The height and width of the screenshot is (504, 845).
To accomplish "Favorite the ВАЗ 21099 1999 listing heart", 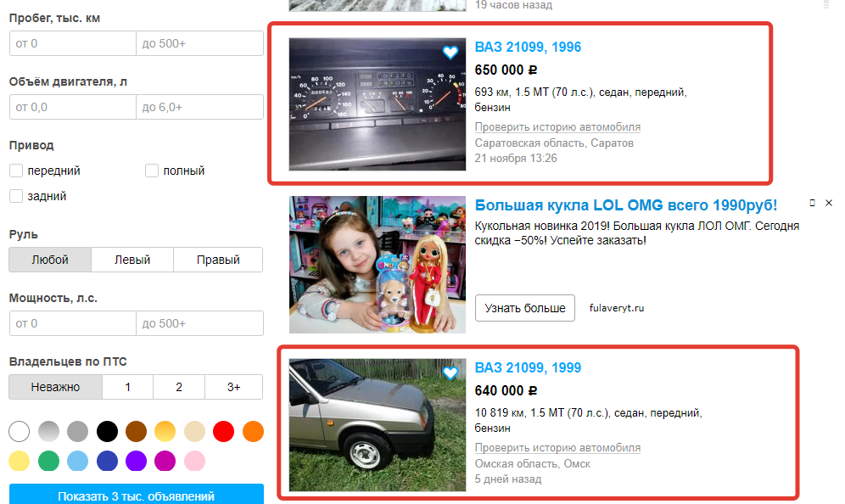I will click(450, 373).
